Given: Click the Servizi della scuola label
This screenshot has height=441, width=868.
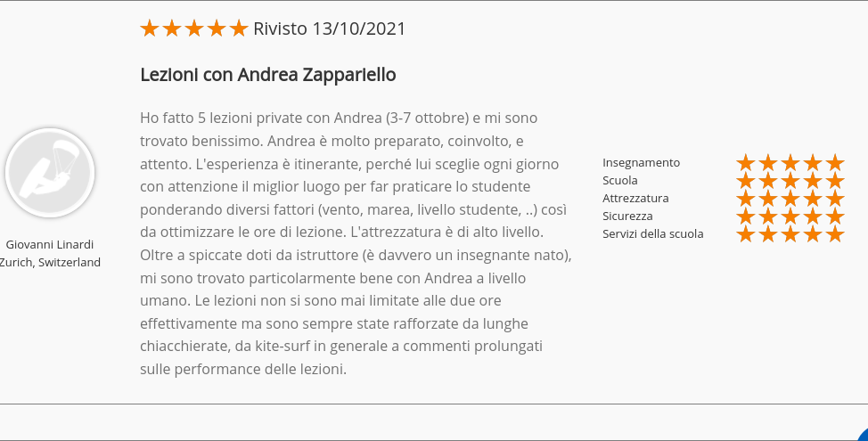Looking at the screenshot, I should coord(653,233).
